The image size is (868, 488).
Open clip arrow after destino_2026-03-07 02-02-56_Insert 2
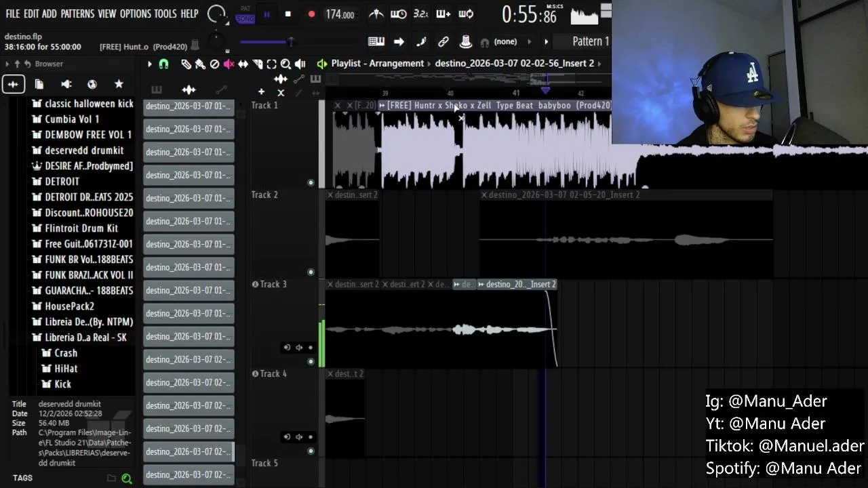tap(600, 64)
